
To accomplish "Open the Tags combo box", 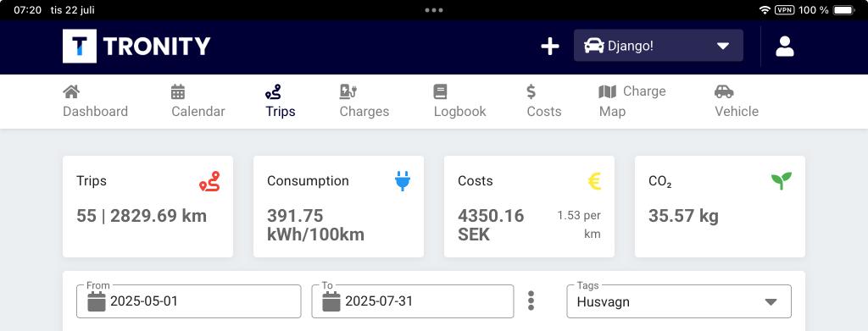I will pos(679,301).
